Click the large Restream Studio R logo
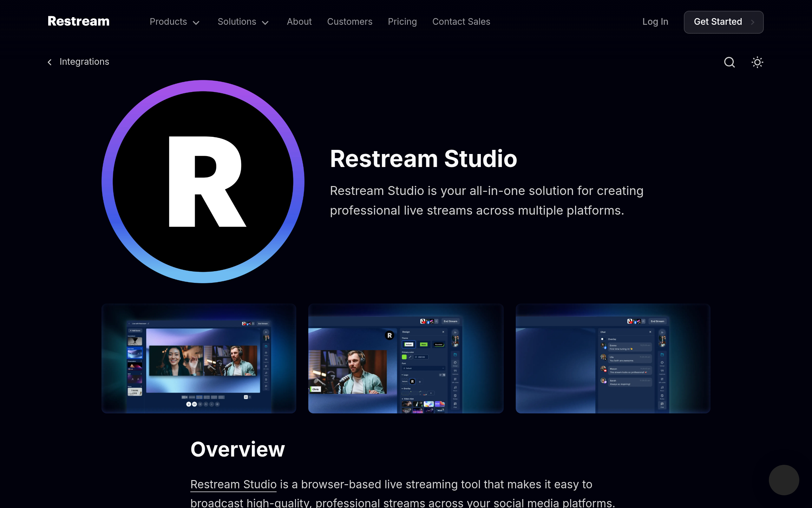 coord(203,181)
